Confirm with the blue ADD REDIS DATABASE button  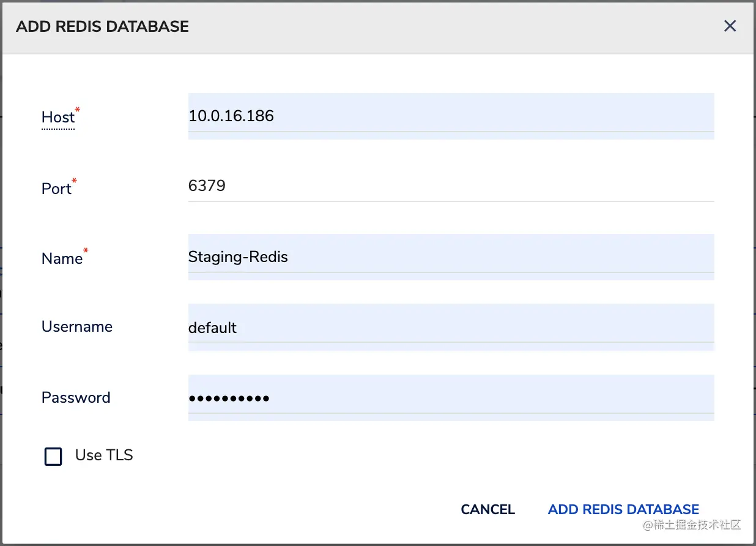coord(623,509)
